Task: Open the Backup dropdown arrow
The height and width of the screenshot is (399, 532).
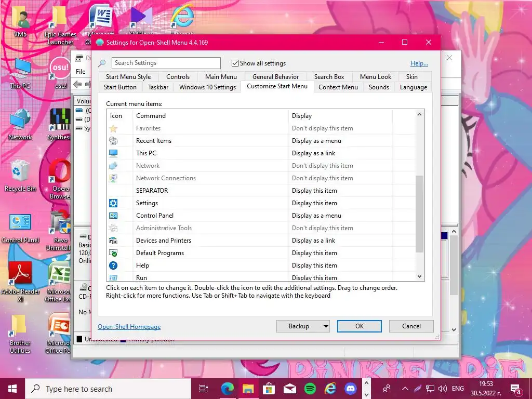Action: click(x=326, y=326)
